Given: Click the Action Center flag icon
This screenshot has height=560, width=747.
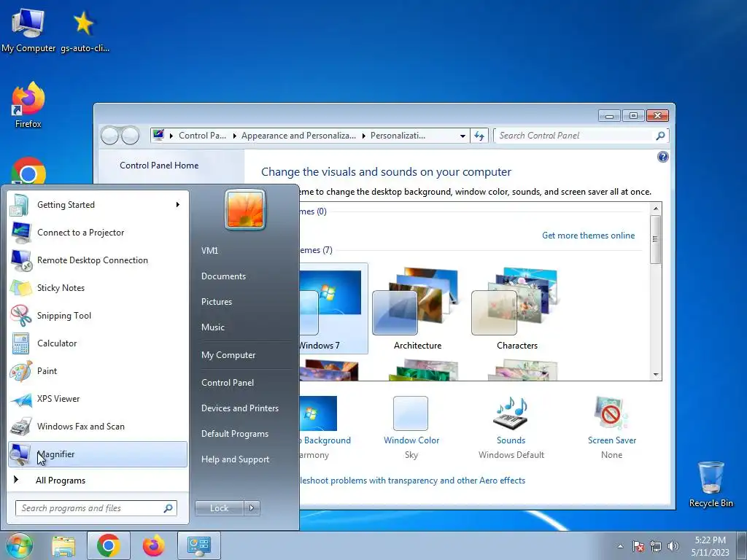Looking at the screenshot, I should tap(638, 546).
